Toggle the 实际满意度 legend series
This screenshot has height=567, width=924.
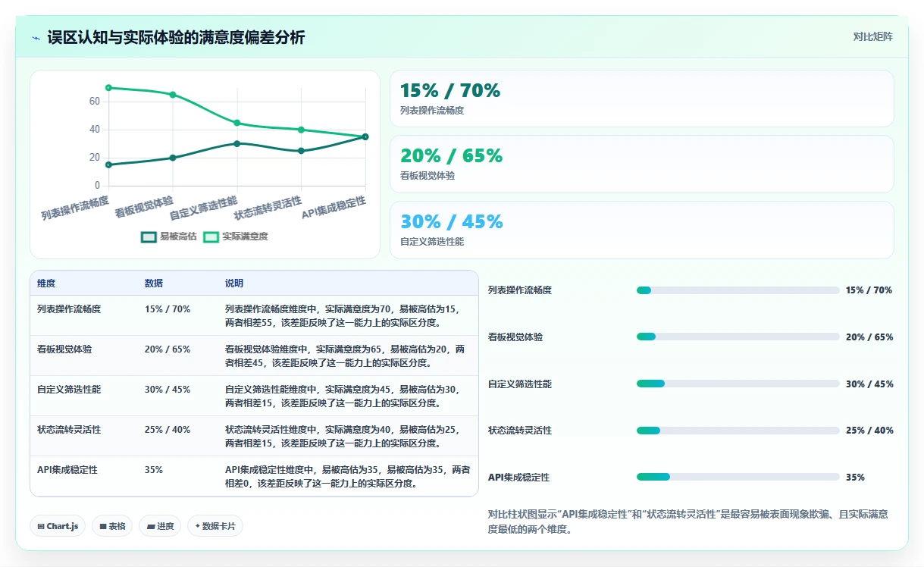236,237
